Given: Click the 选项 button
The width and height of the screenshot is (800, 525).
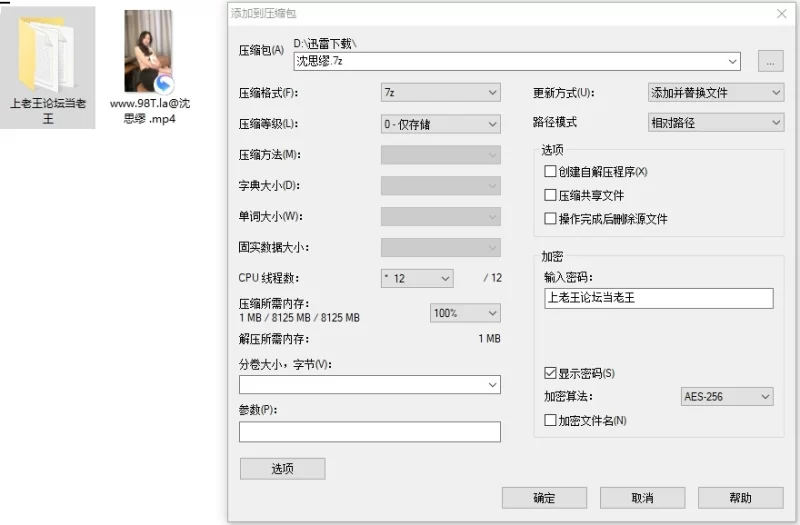Looking at the screenshot, I should tap(282, 468).
